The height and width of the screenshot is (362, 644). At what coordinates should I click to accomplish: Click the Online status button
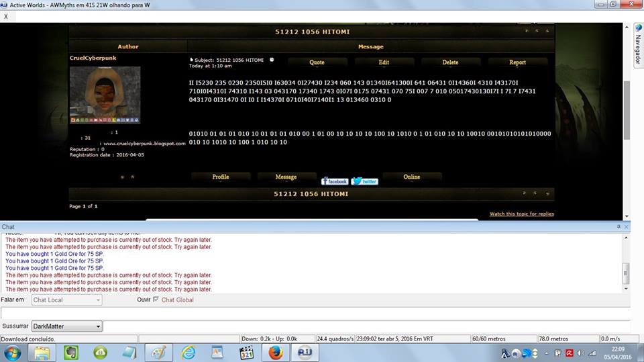pos(411,177)
